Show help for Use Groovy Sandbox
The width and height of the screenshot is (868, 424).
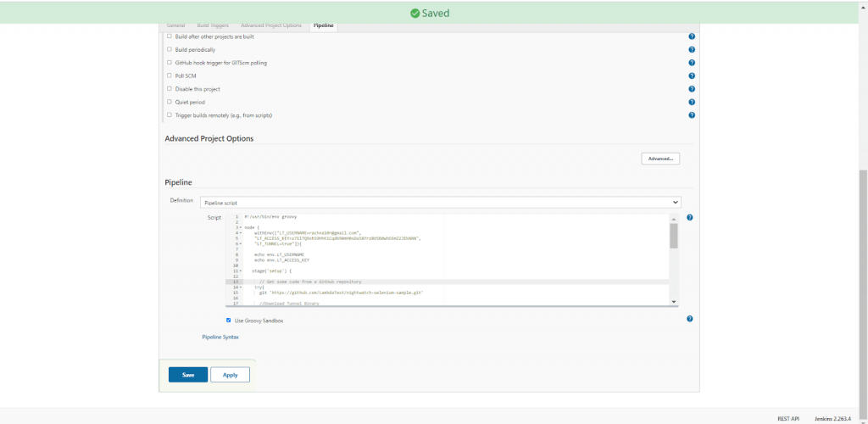point(690,319)
